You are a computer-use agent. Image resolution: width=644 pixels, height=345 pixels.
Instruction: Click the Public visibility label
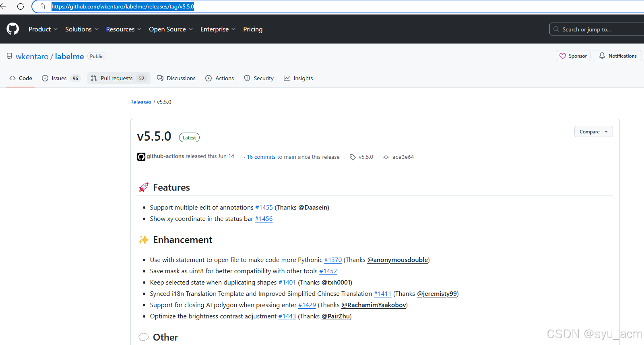tap(97, 56)
